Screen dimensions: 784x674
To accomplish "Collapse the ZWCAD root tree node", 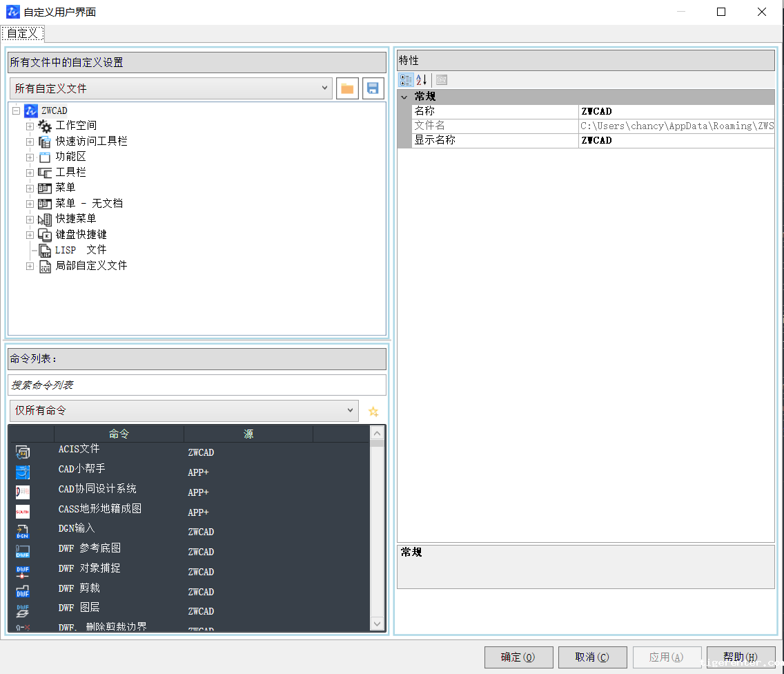I will coord(16,110).
